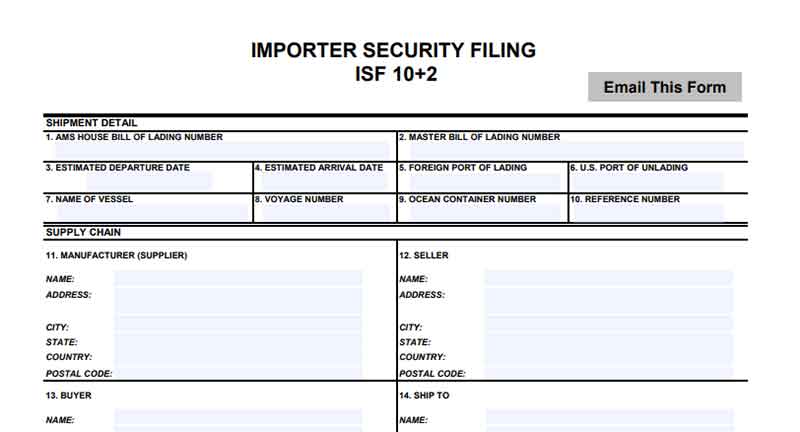800x432 pixels.
Task: Click the Seller Name input field
Action: point(608,278)
